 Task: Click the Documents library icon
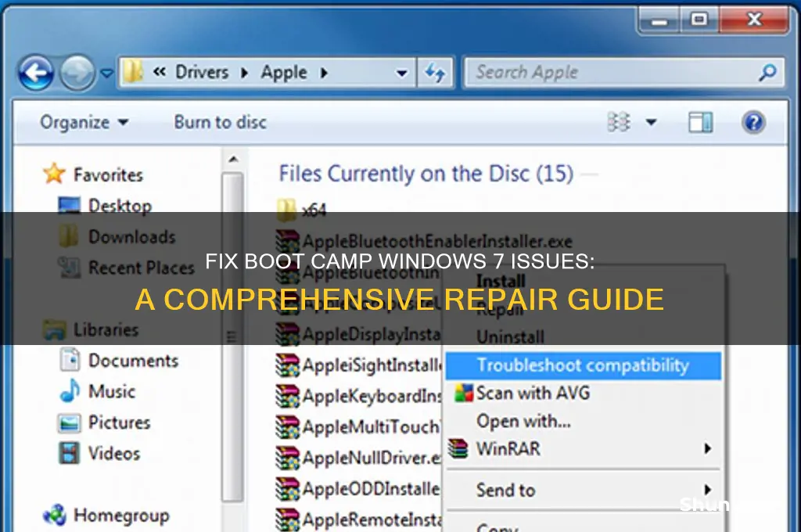[70, 359]
